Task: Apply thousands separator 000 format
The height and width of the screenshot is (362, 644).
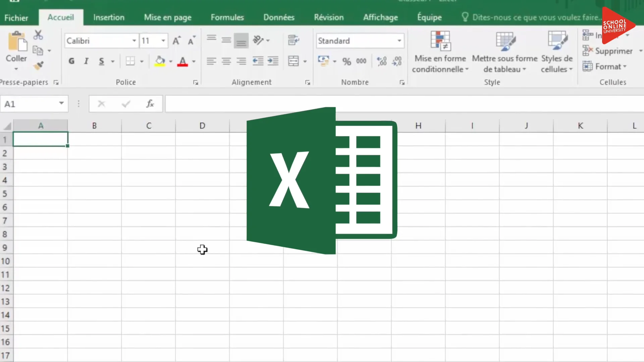Action: pyautogui.click(x=361, y=61)
